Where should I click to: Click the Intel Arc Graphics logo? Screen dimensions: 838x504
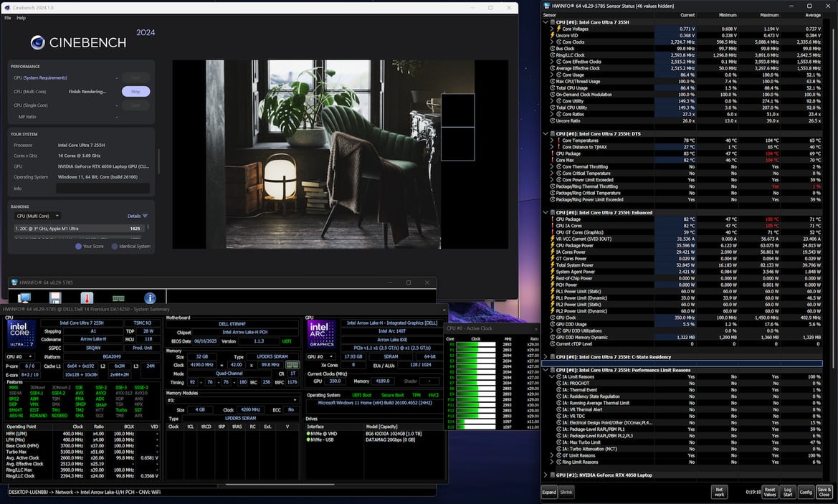click(x=322, y=334)
